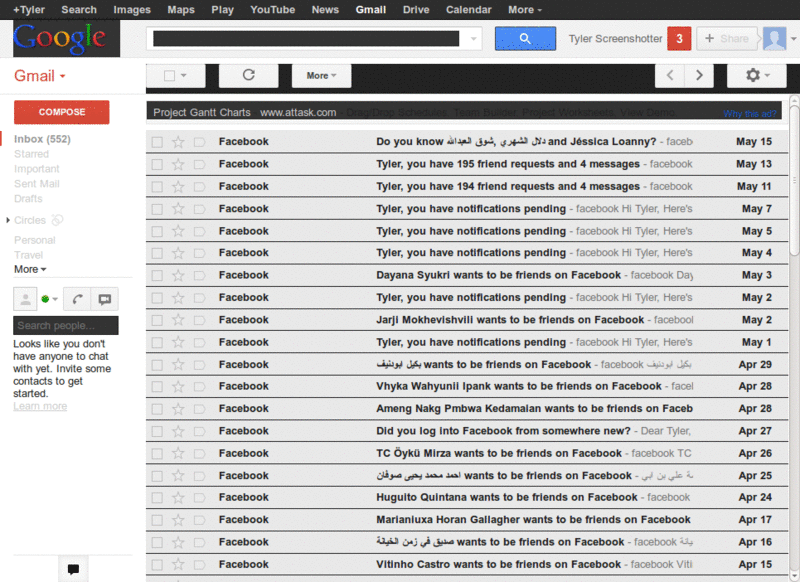Select the Vhyka Wahyunii Ipank email checkbox
This screenshot has height=582, width=800.
point(157,387)
